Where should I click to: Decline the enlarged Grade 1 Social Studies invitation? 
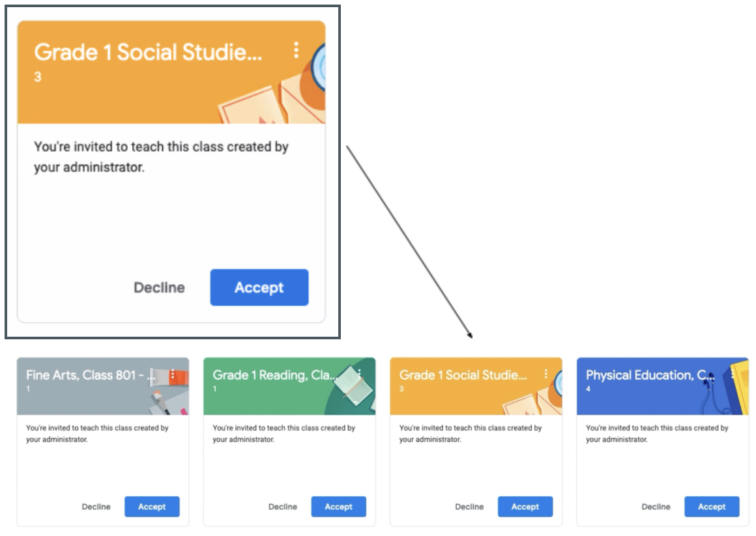pos(160,287)
